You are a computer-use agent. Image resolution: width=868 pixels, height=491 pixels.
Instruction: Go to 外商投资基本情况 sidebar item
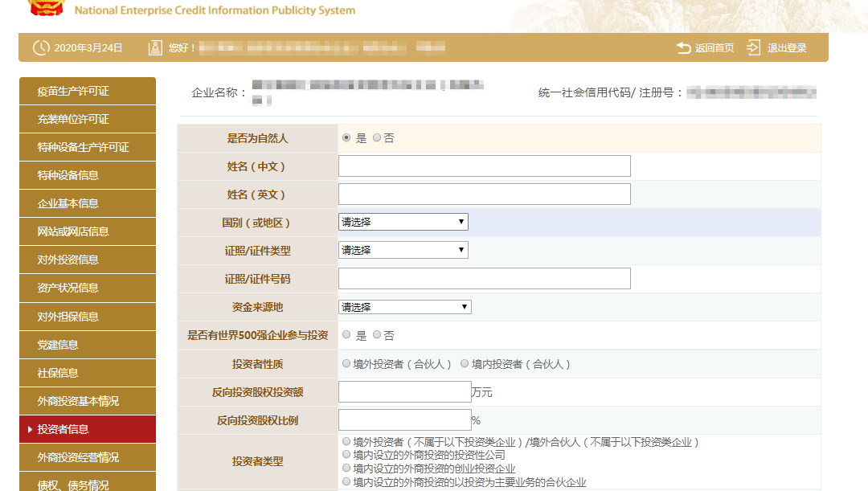coord(87,401)
